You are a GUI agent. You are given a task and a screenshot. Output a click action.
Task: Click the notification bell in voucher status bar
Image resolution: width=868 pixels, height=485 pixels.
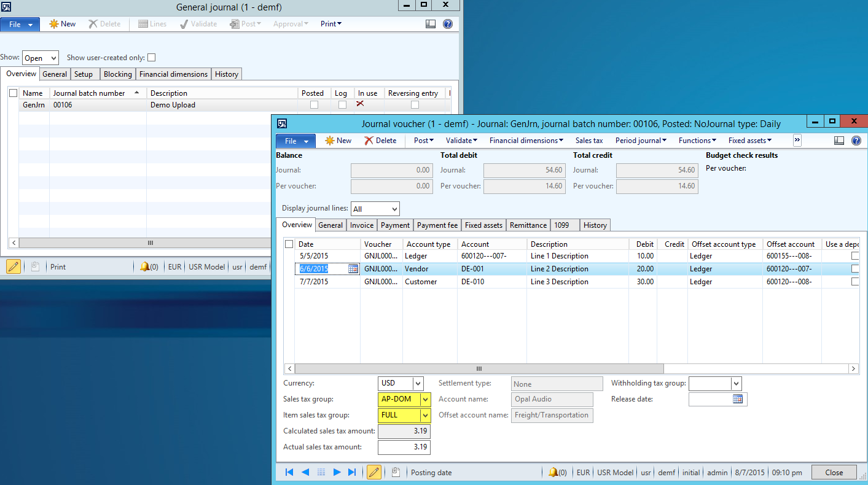click(x=553, y=472)
